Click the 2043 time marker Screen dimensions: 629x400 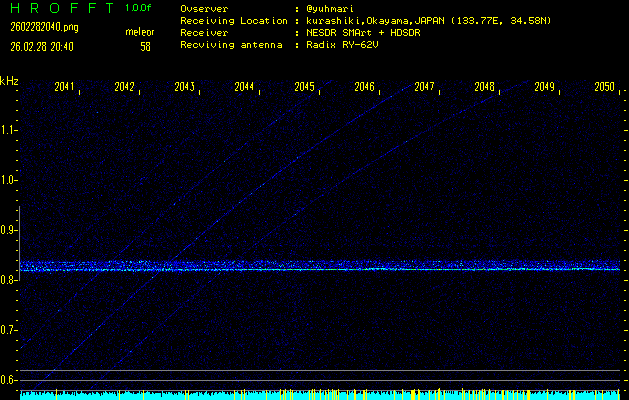(184, 87)
